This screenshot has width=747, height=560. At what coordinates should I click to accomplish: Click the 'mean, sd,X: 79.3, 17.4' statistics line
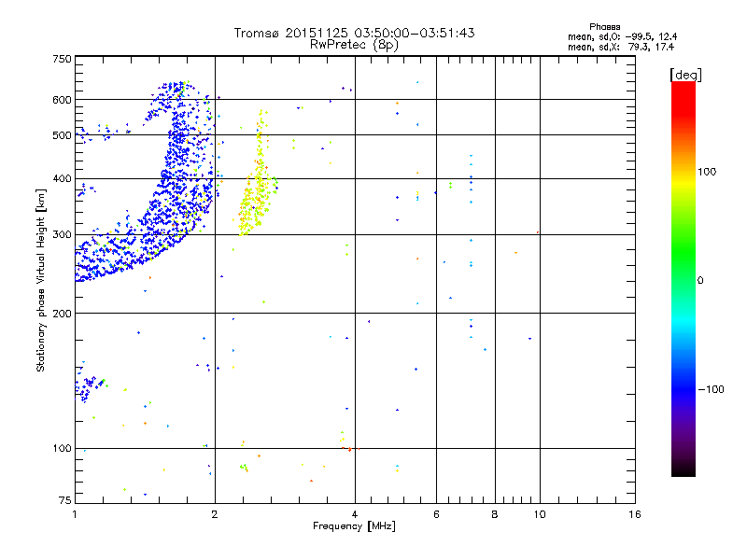click(x=621, y=47)
